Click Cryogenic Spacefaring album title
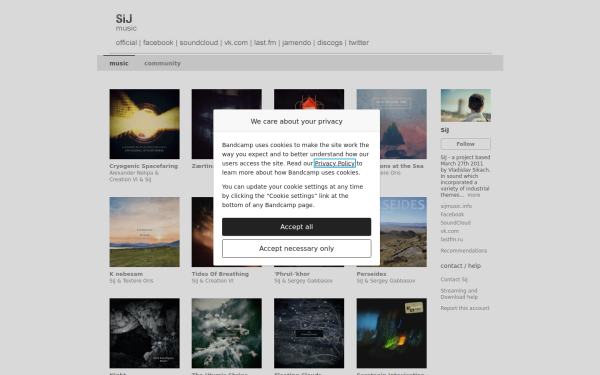Image resolution: width=600 pixels, height=375 pixels. [x=143, y=166]
